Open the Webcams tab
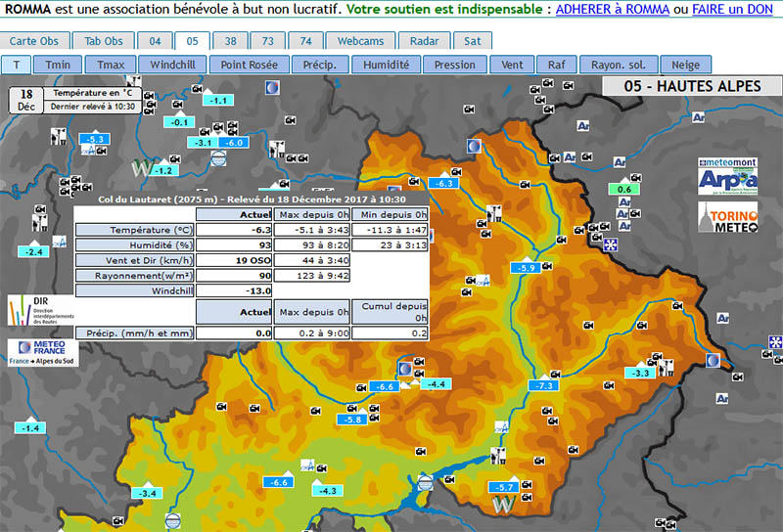The height and width of the screenshot is (532, 783). coord(360,41)
